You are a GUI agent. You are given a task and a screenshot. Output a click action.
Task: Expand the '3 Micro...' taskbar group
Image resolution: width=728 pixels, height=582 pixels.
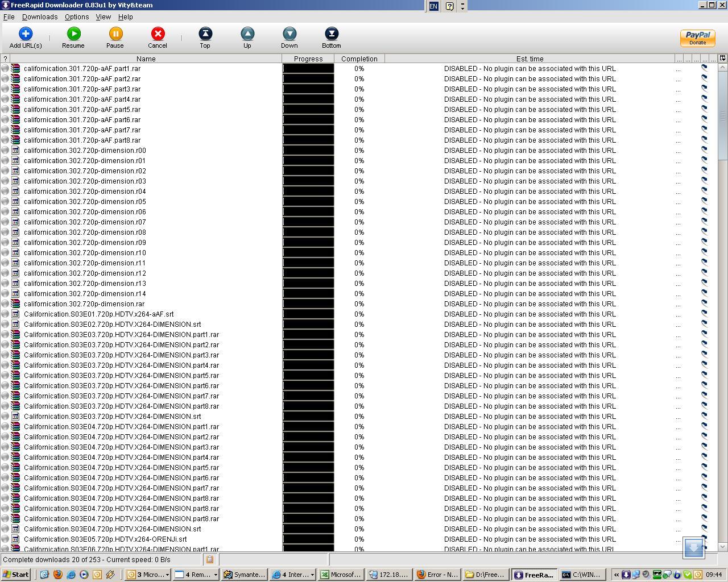point(167,575)
